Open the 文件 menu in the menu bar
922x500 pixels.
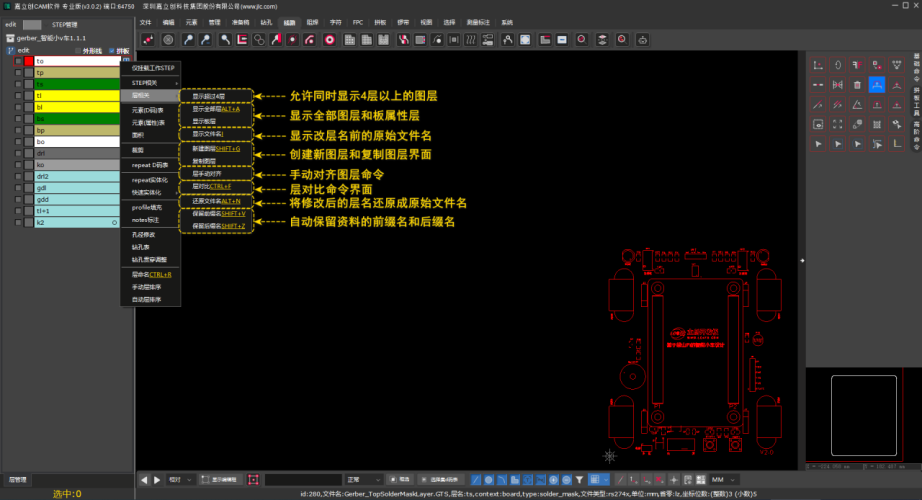[145, 23]
